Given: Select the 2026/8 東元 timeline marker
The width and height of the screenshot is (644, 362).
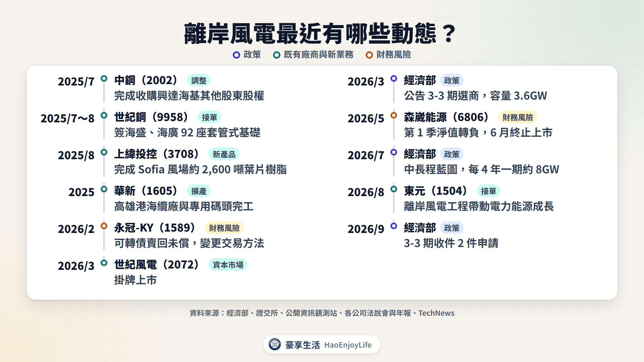Looking at the screenshot, I should click(x=394, y=189).
